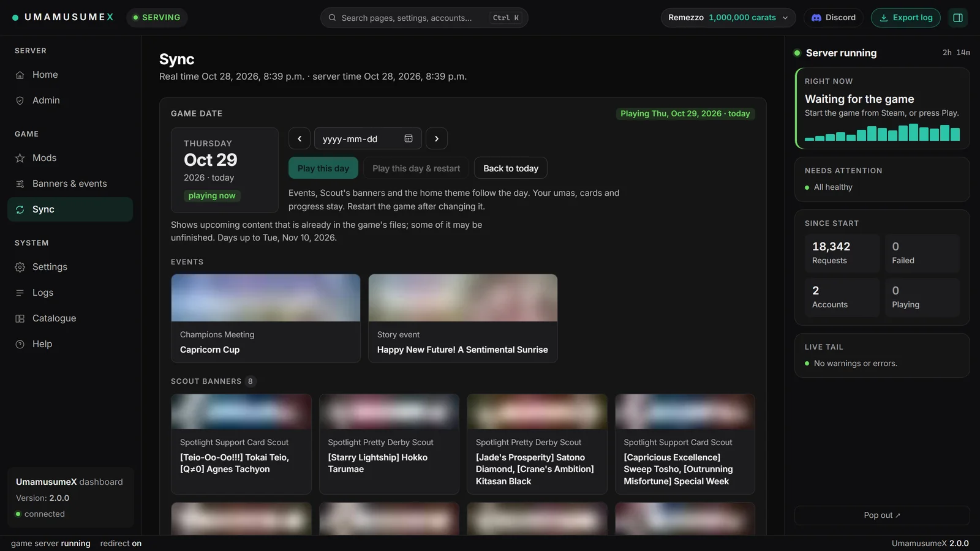Click the 'Playing Thu, Oct 29, 2026 · today' badge
This screenshot has height=551, width=980.
pos(685,114)
